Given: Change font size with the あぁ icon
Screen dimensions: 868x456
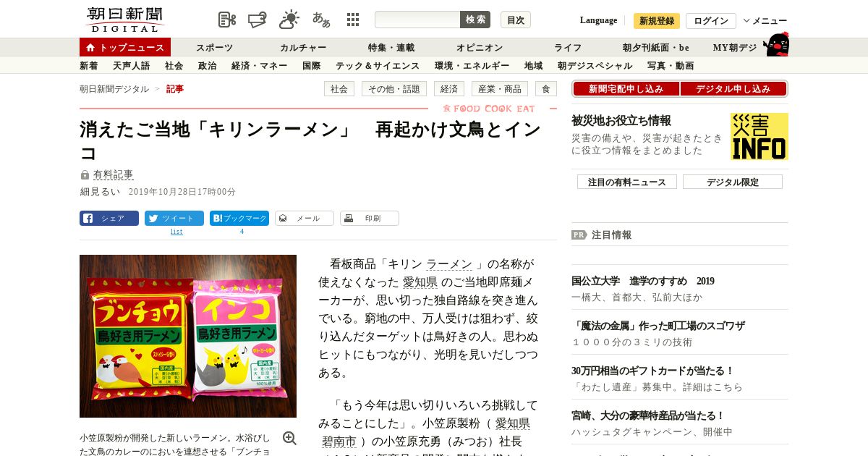Looking at the screenshot, I should [321, 20].
